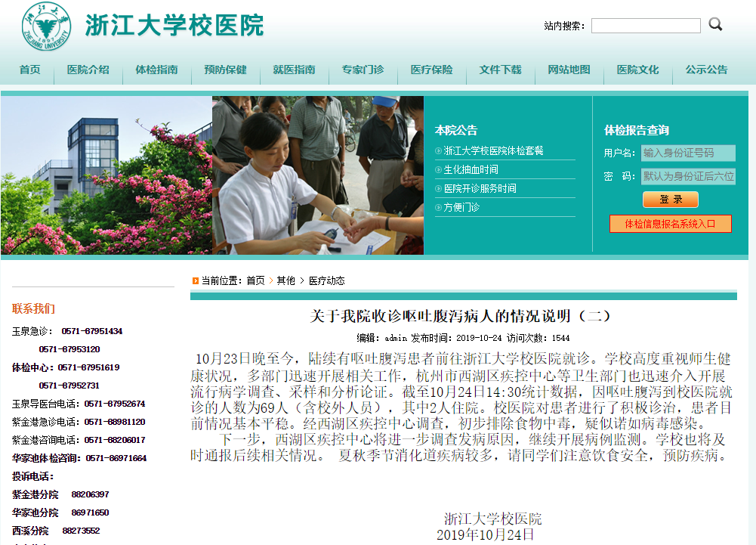Click the Zhejiang University logo emblem
The height and width of the screenshot is (545, 756).
tap(45, 26)
